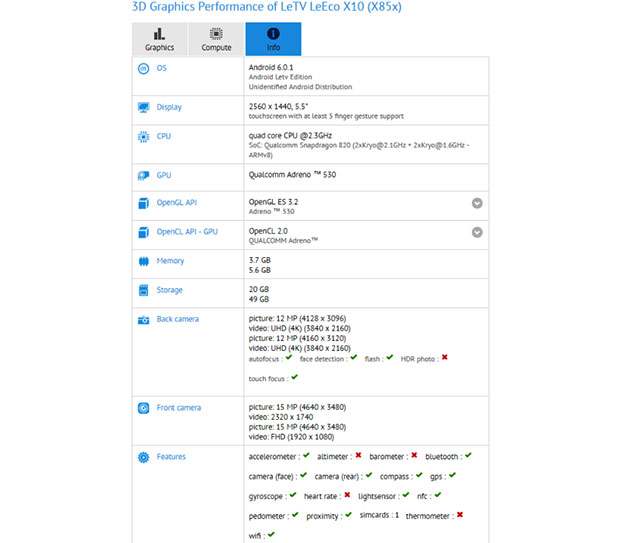Image resolution: width=620 pixels, height=543 pixels.
Task: Click the Memory chip icon
Action: 143,261
